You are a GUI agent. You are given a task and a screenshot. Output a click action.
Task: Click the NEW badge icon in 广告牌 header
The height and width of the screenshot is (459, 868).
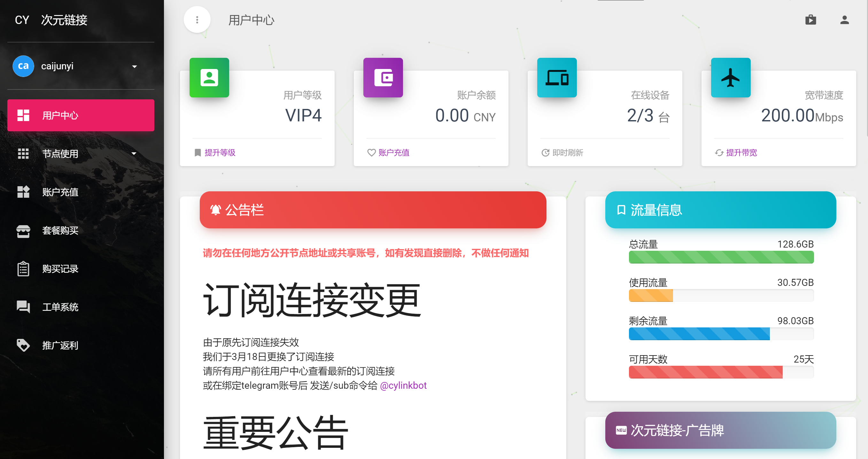(x=621, y=430)
